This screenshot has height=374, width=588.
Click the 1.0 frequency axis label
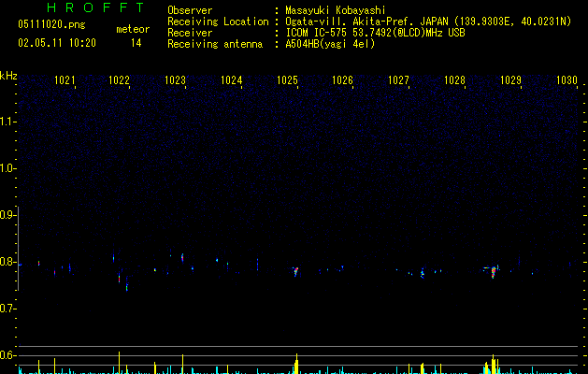click(x=7, y=168)
